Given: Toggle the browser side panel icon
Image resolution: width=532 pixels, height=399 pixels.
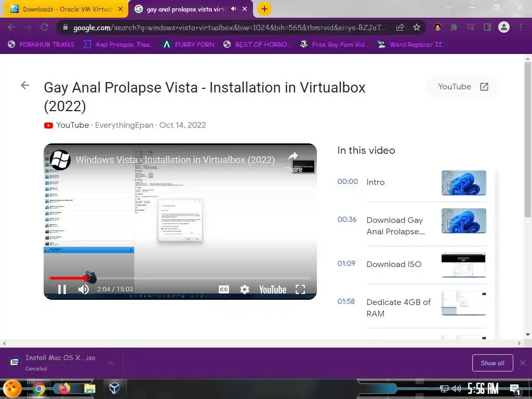Looking at the screenshot, I should (487, 27).
